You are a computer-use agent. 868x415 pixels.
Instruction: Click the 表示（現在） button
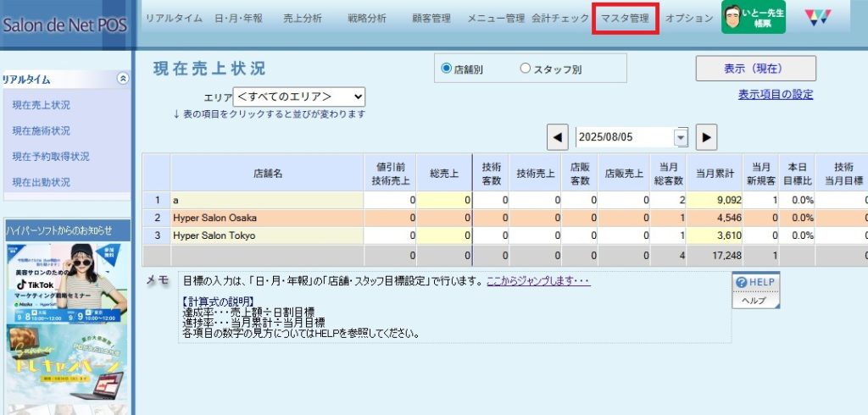point(755,69)
